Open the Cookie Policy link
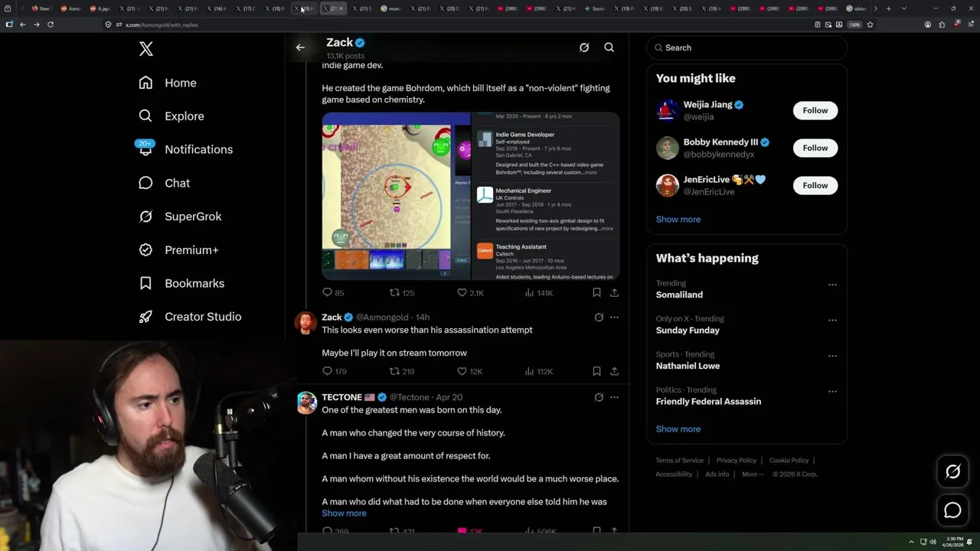Screen dimensions: 980x551 pos(789,461)
